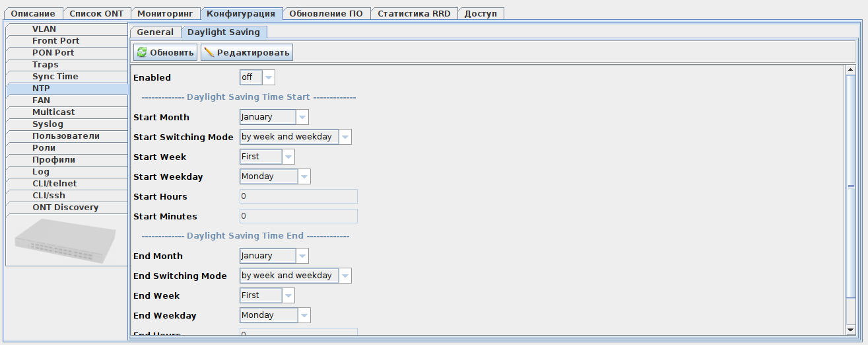Viewport: 868px width, 345px height.
Task: Switch to the General tab
Action: point(155,32)
